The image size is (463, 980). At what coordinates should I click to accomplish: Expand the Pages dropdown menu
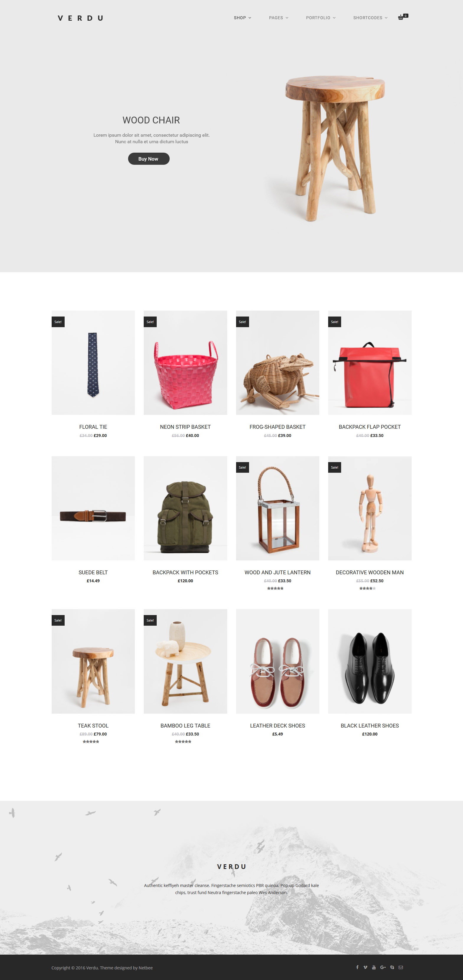click(x=278, y=18)
